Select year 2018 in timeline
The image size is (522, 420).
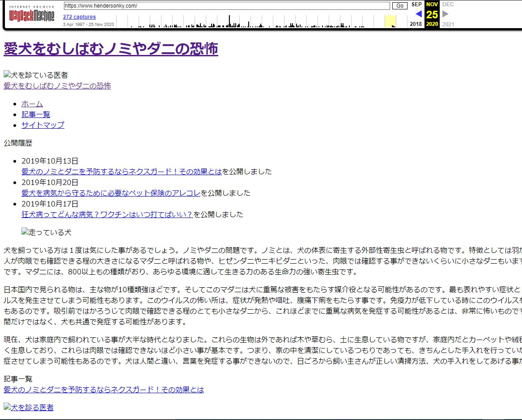tap(416, 24)
